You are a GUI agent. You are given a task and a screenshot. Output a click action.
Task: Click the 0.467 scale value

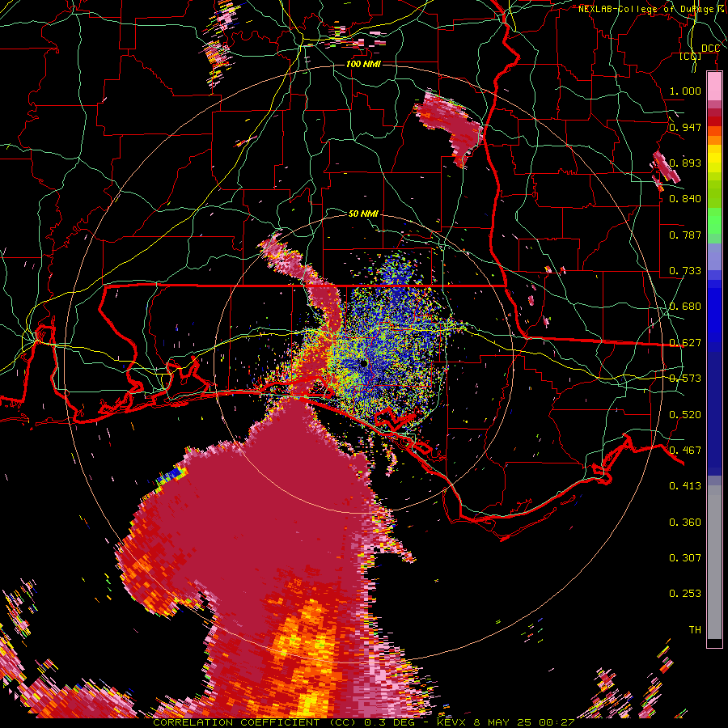pos(685,451)
